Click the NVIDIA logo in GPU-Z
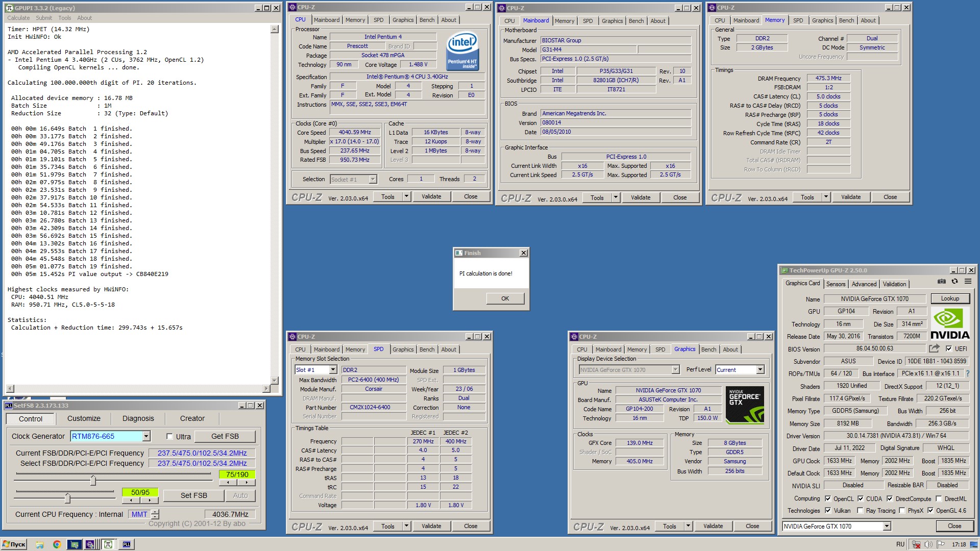Image resolution: width=980 pixels, height=551 pixels. [950, 323]
